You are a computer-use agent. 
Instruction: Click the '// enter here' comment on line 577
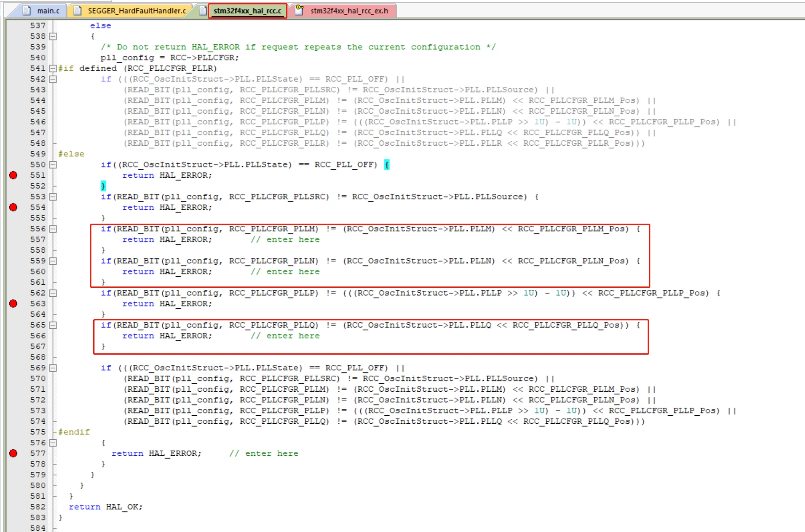click(x=264, y=453)
